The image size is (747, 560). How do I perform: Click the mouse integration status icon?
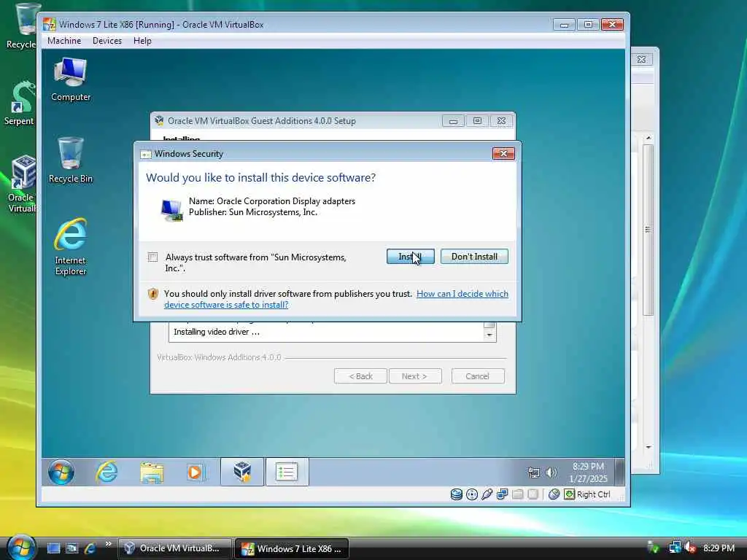(x=554, y=494)
